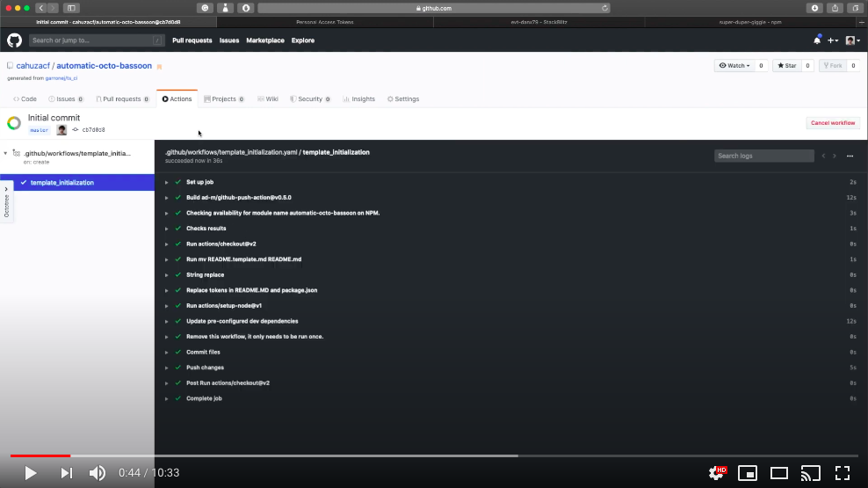
Task: Expand Run actions/setup-node@v1 step
Action: (x=166, y=306)
